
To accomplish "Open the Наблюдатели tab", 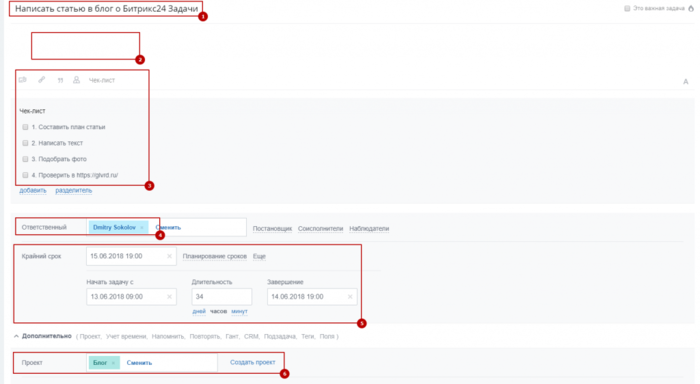I will tap(369, 229).
